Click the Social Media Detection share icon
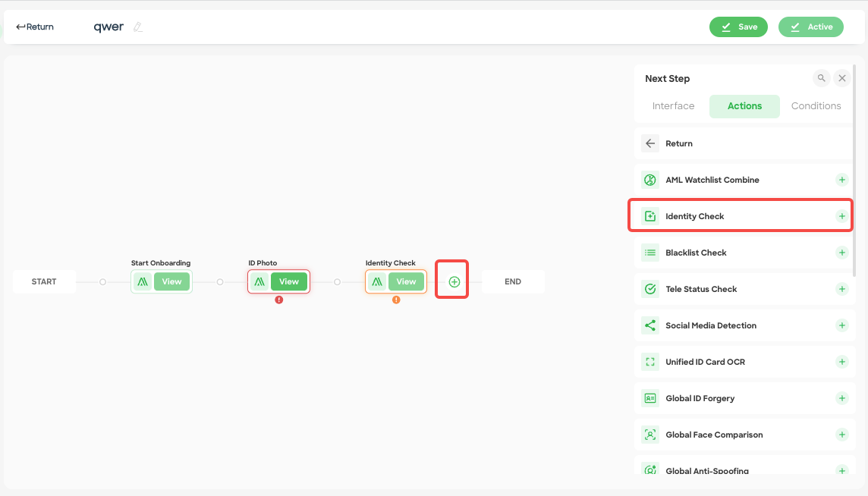Viewport: 868px width, 496px height. coord(649,325)
